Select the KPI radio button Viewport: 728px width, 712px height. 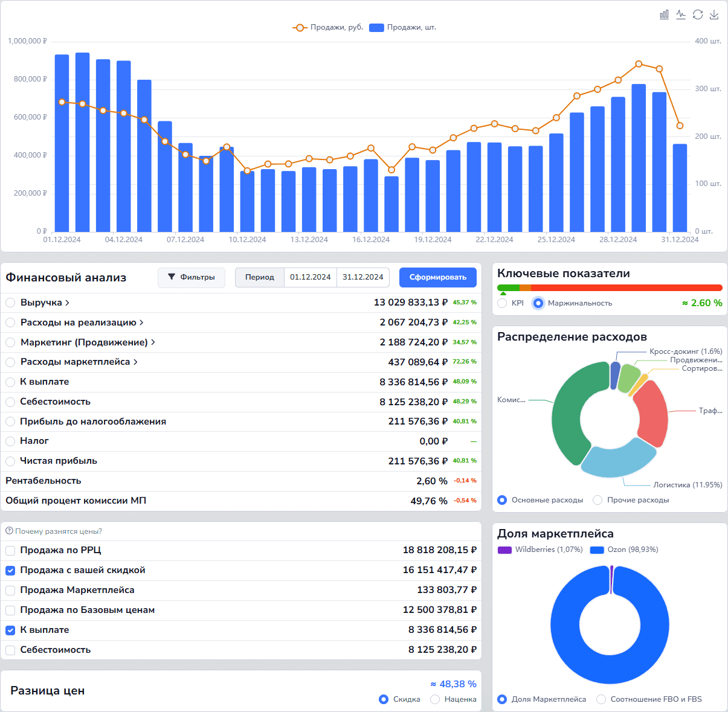click(502, 303)
